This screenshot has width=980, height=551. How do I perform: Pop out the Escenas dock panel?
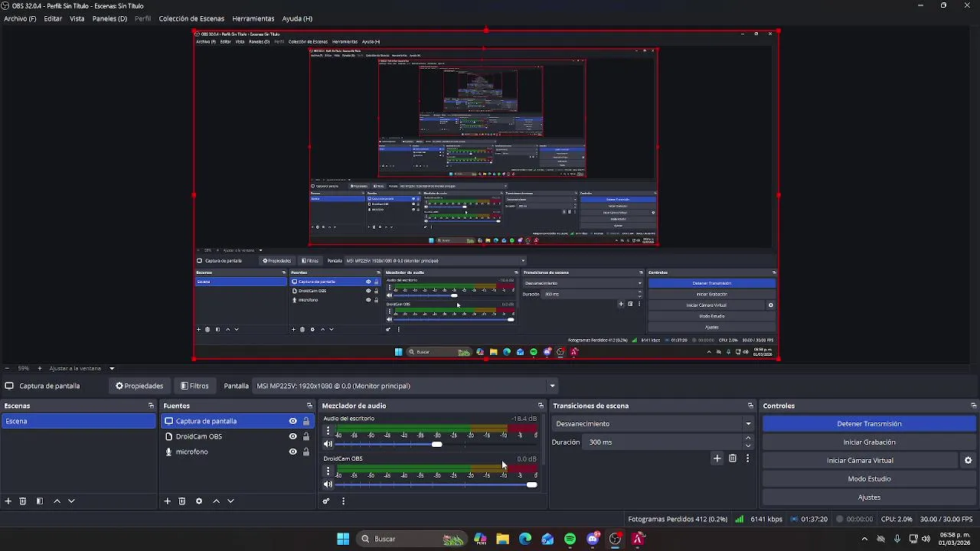[x=151, y=406]
